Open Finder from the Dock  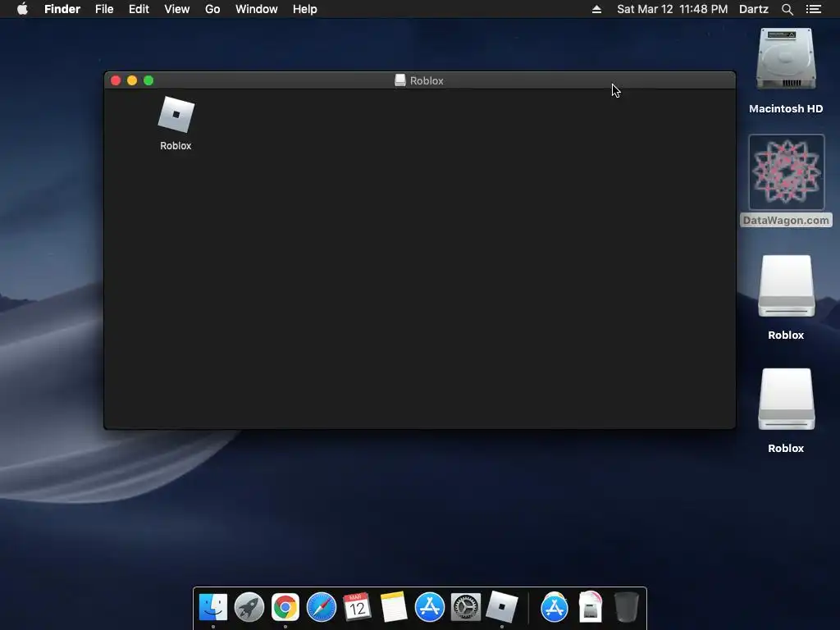coord(213,608)
